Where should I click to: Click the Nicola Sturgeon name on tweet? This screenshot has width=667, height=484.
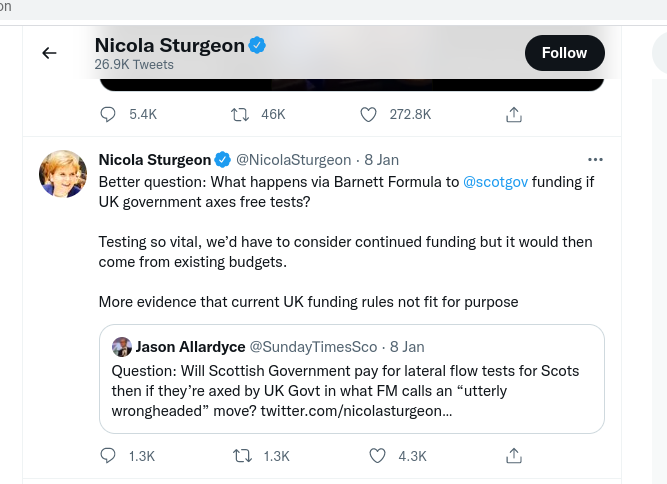click(155, 160)
